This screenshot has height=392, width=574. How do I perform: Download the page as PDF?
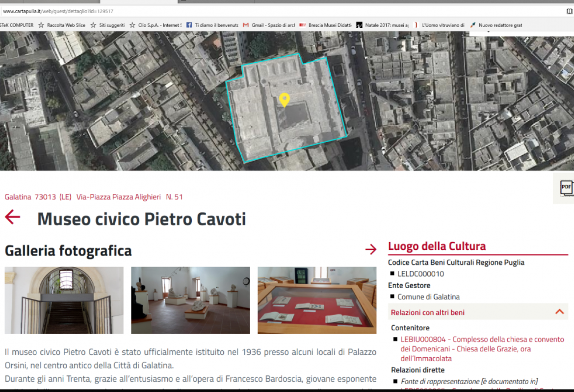click(x=566, y=188)
